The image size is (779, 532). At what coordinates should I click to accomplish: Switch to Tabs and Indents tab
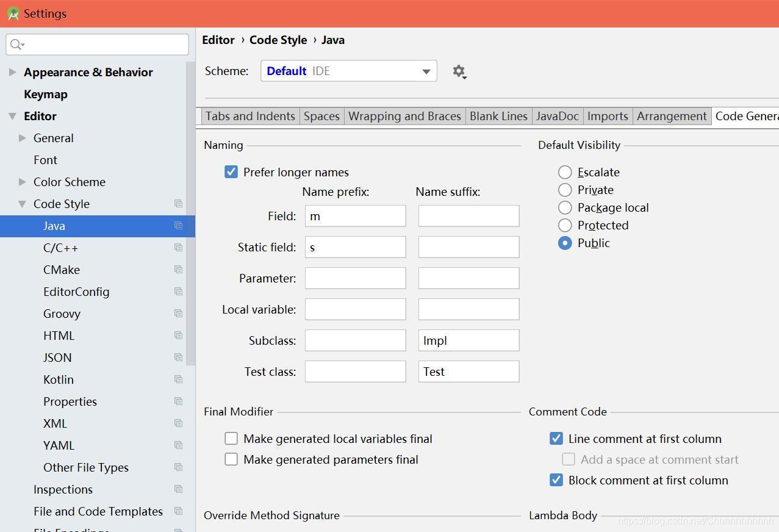pyautogui.click(x=250, y=116)
